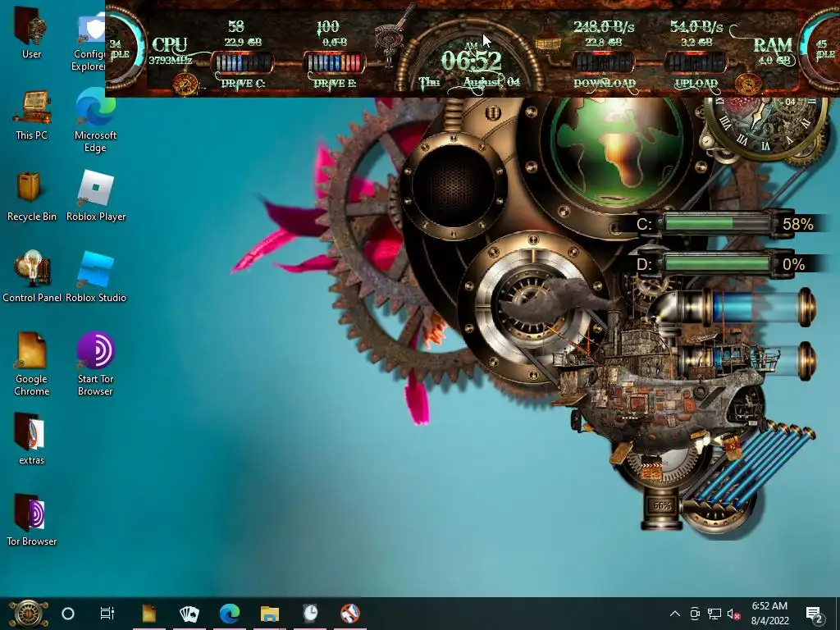
Task: Click the Thu August 04 date text
Action: [469, 83]
